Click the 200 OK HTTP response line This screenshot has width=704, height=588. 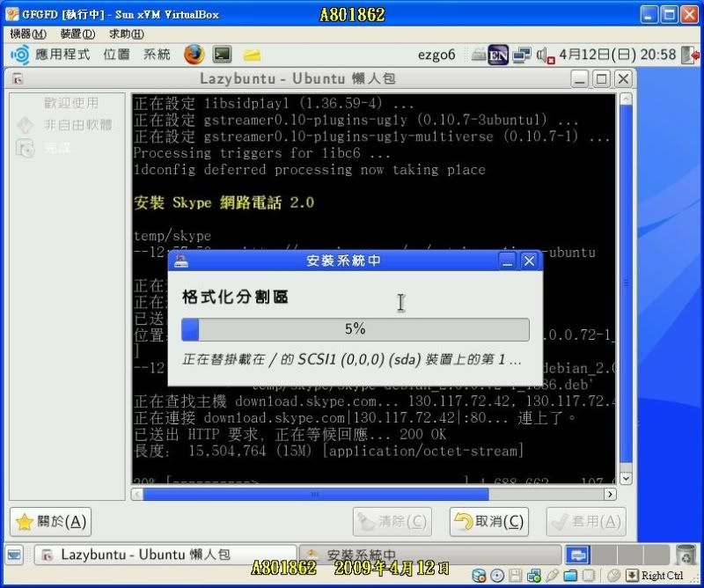point(290,434)
